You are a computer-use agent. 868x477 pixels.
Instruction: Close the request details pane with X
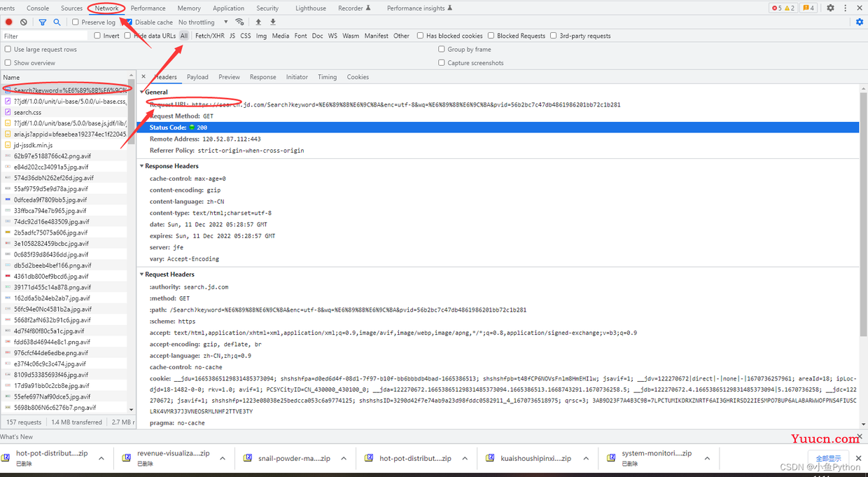tap(143, 77)
